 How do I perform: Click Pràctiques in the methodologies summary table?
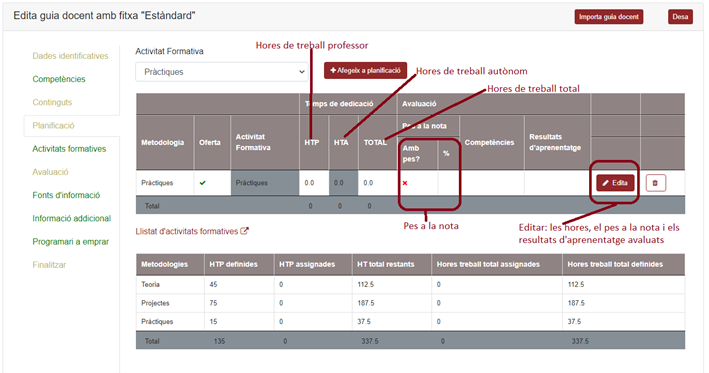click(x=157, y=321)
